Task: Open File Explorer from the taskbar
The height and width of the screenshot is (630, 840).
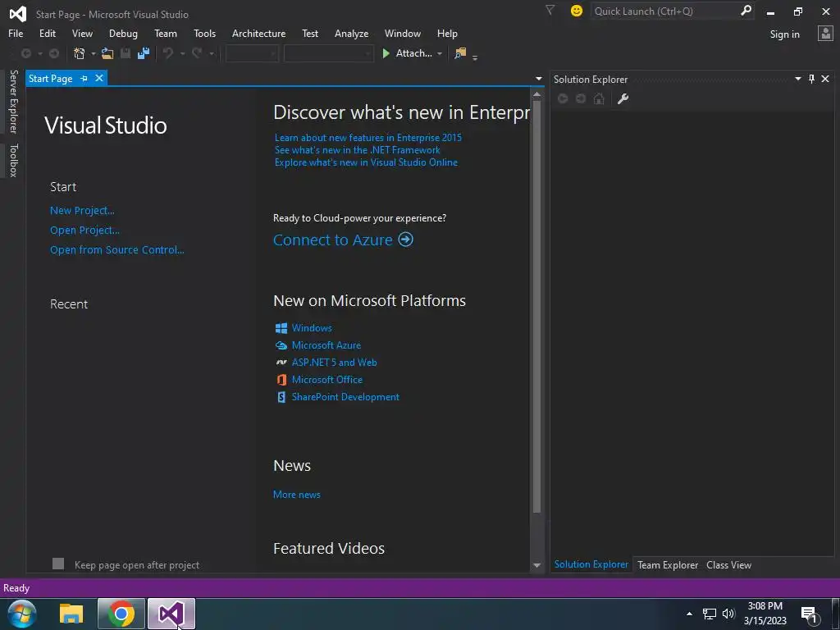Action: [71, 614]
